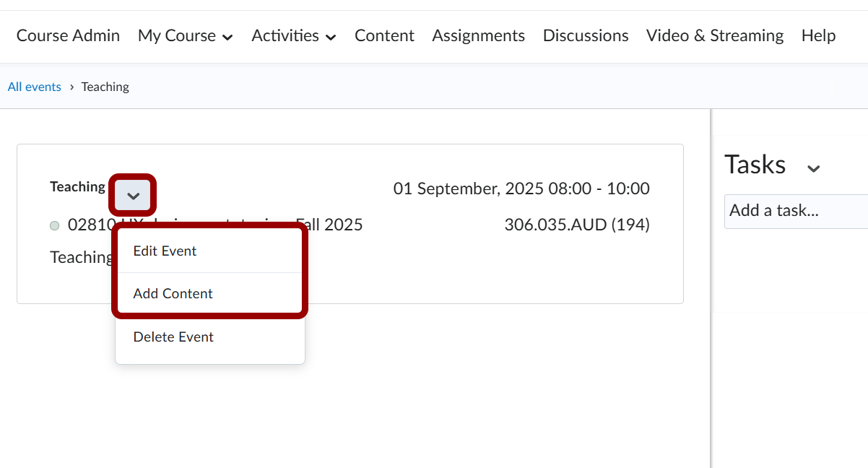The height and width of the screenshot is (468, 868).
Task: Return to All events via breadcrumb
Action: pyautogui.click(x=34, y=87)
